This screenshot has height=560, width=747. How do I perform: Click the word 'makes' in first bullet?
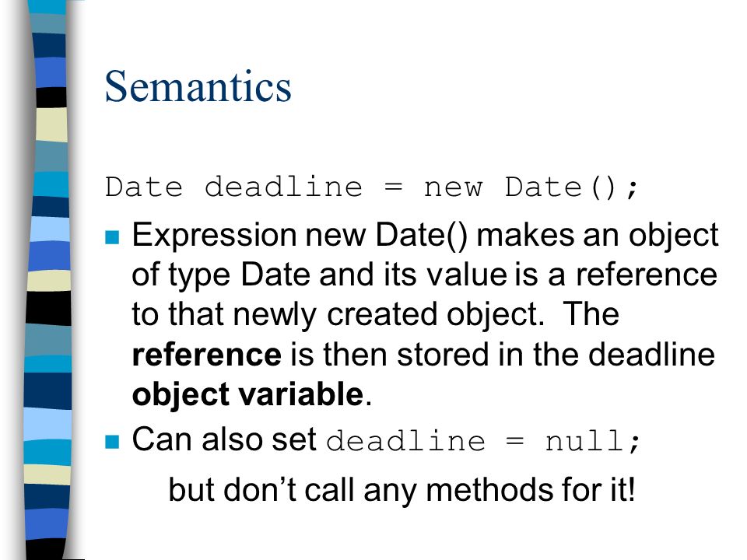click(x=525, y=235)
